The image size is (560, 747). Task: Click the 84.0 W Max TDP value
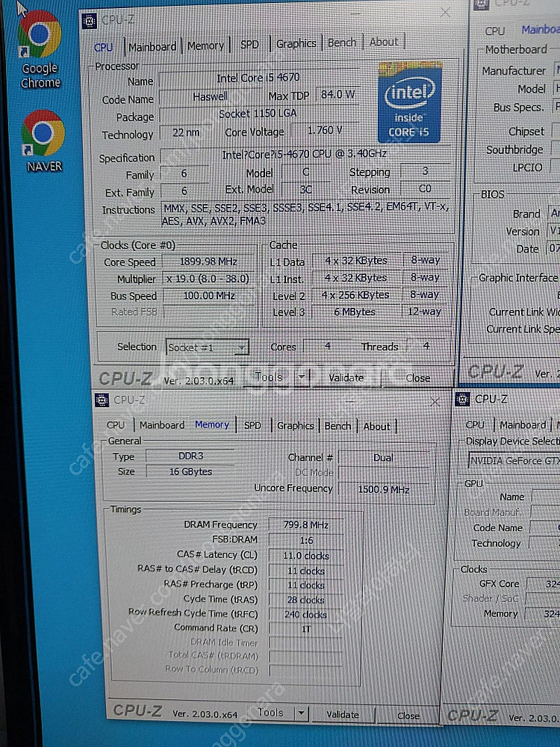click(337, 95)
